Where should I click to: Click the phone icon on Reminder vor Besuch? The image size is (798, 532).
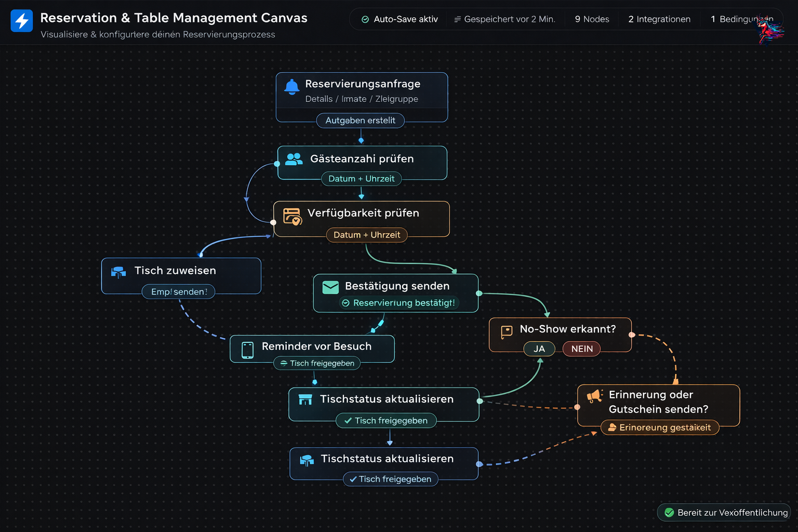tap(247, 349)
